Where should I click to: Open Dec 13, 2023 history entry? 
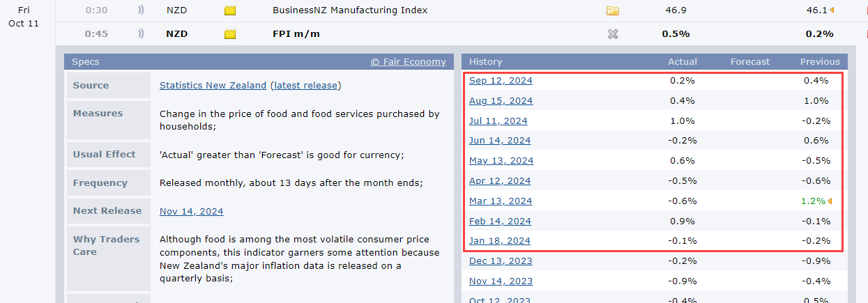[x=500, y=261]
